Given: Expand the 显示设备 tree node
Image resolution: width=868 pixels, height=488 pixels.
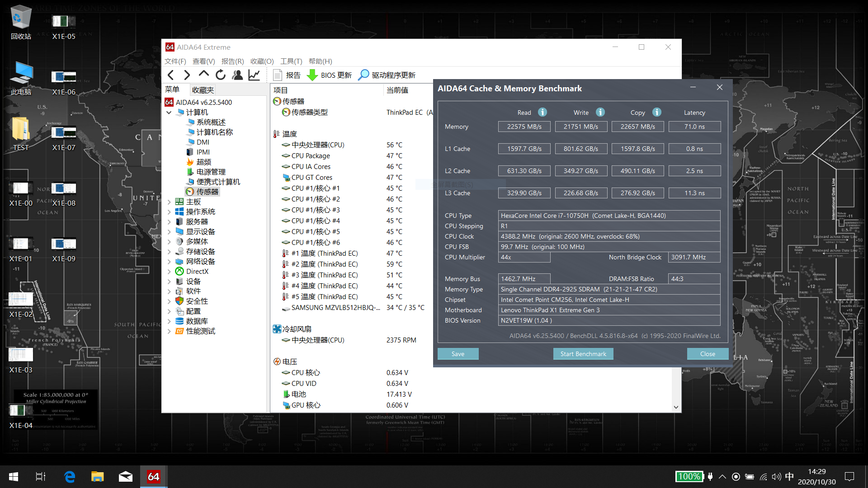Looking at the screenshot, I should click(x=169, y=232).
